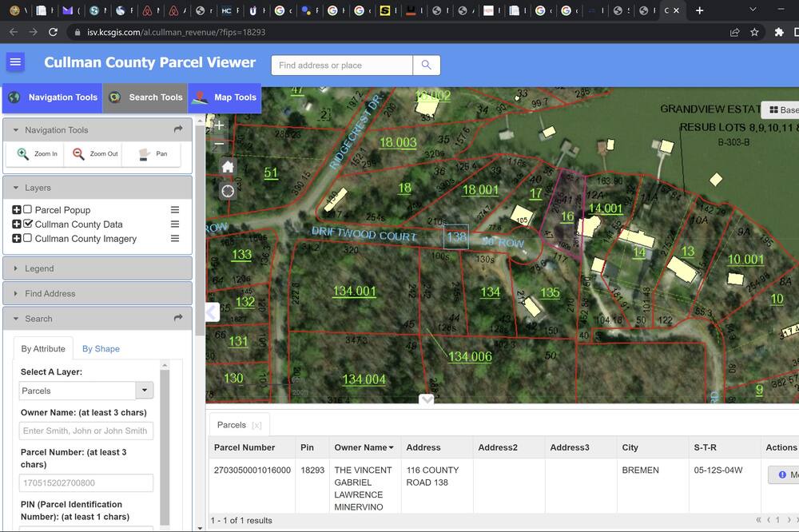
Task: Expand the Legend section
Action: 97,268
